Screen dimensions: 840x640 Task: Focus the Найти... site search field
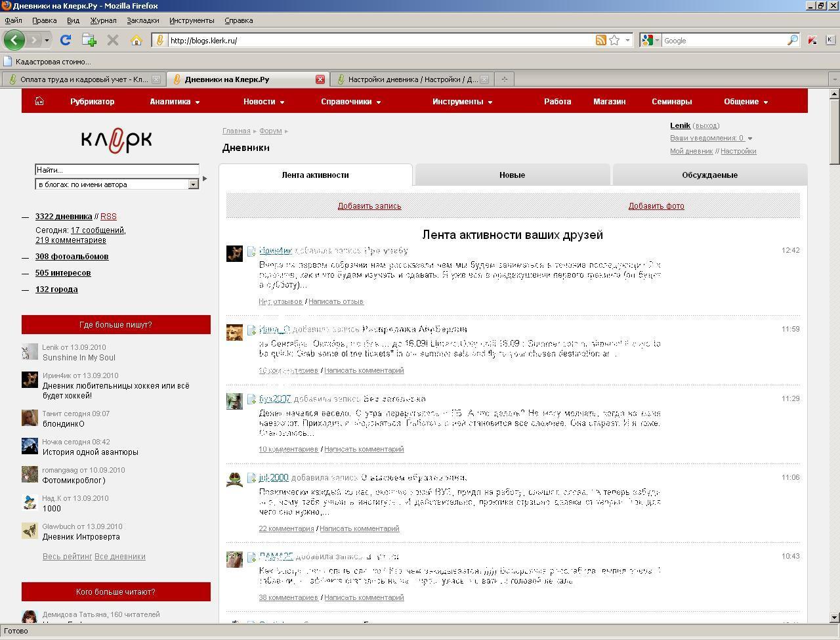point(117,170)
